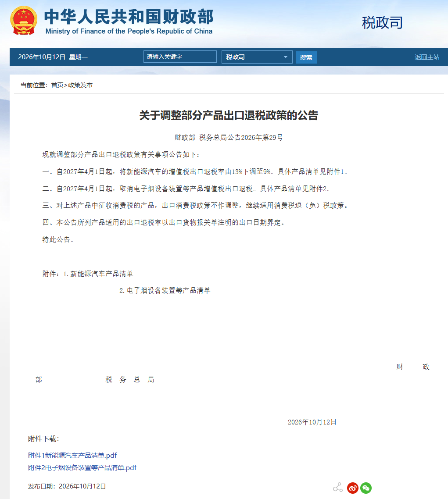Share article to Weibo
The width and height of the screenshot is (448, 499).
[352, 488]
